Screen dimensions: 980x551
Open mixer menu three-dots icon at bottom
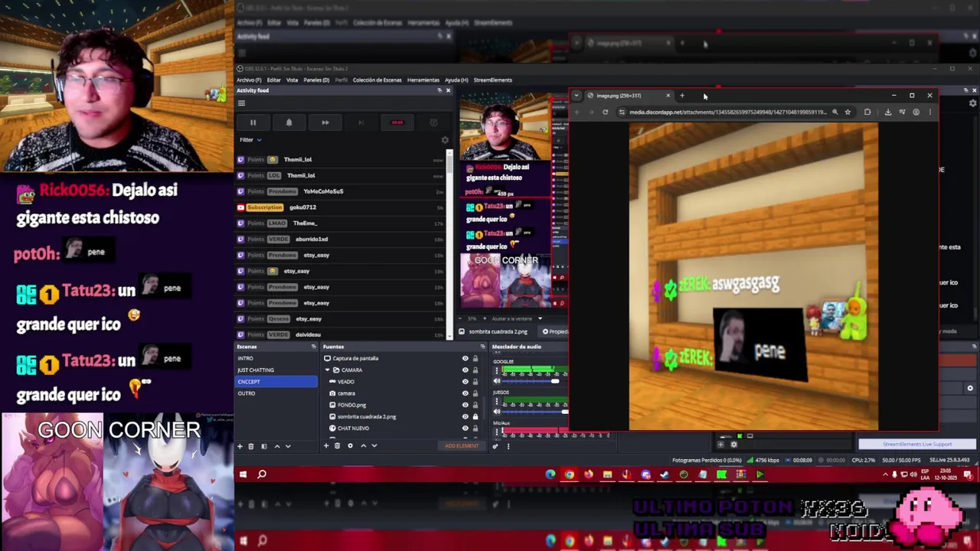click(x=508, y=446)
